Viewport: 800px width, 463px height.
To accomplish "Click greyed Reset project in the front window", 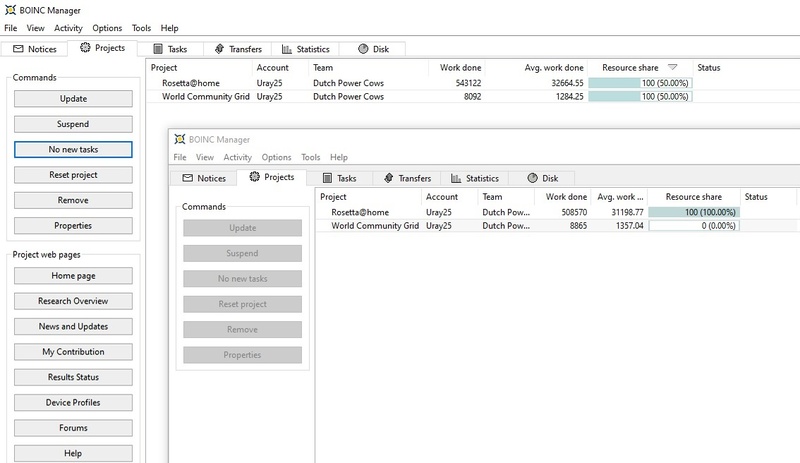I will (x=242, y=304).
